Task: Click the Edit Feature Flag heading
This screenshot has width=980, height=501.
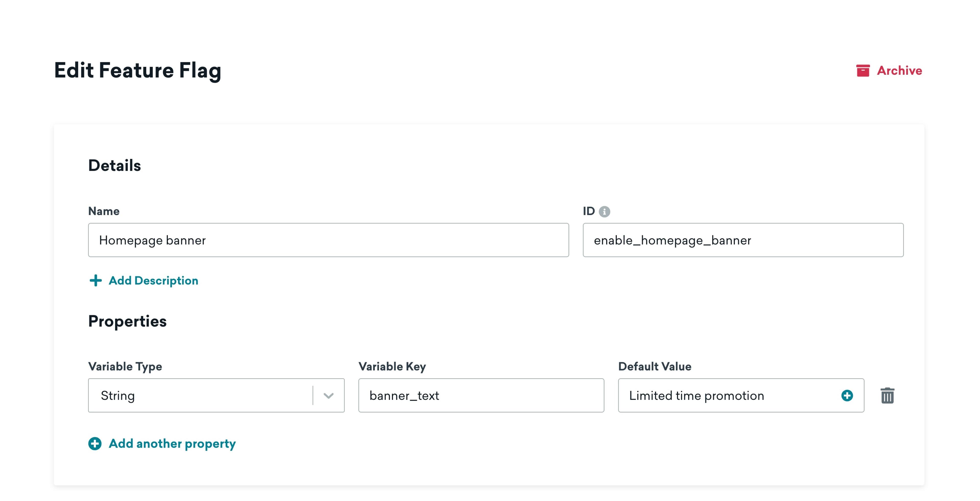Action: pyautogui.click(x=137, y=71)
